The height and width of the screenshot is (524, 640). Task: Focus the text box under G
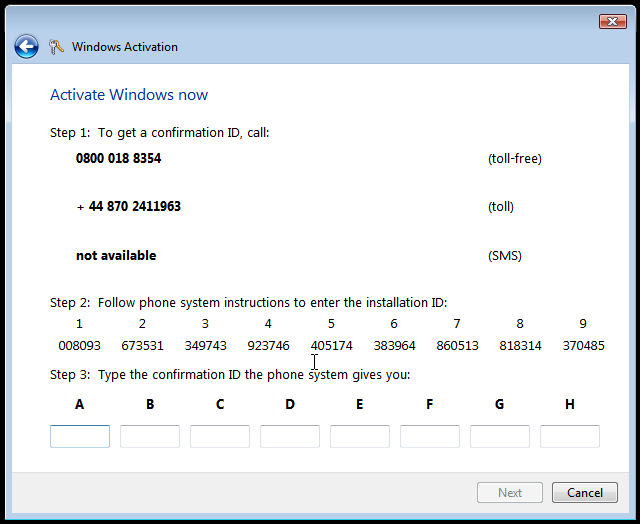click(x=500, y=436)
